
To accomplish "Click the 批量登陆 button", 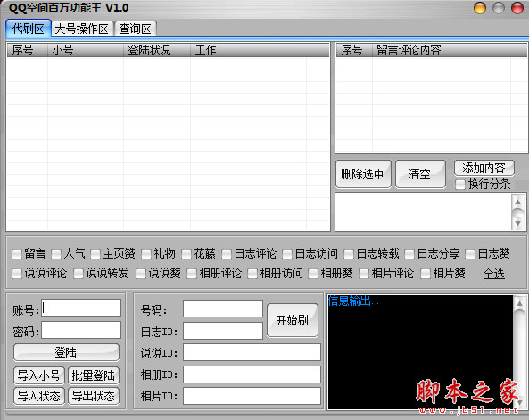I will click(x=94, y=375).
